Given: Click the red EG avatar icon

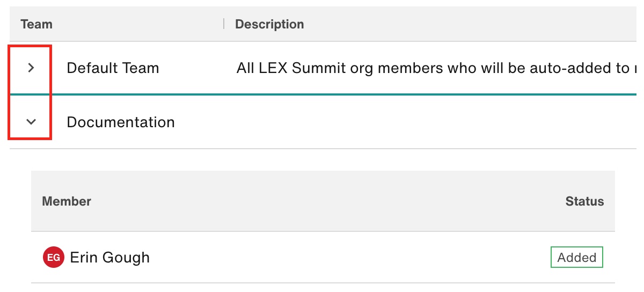Looking at the screenshot, I should point(53,258).
